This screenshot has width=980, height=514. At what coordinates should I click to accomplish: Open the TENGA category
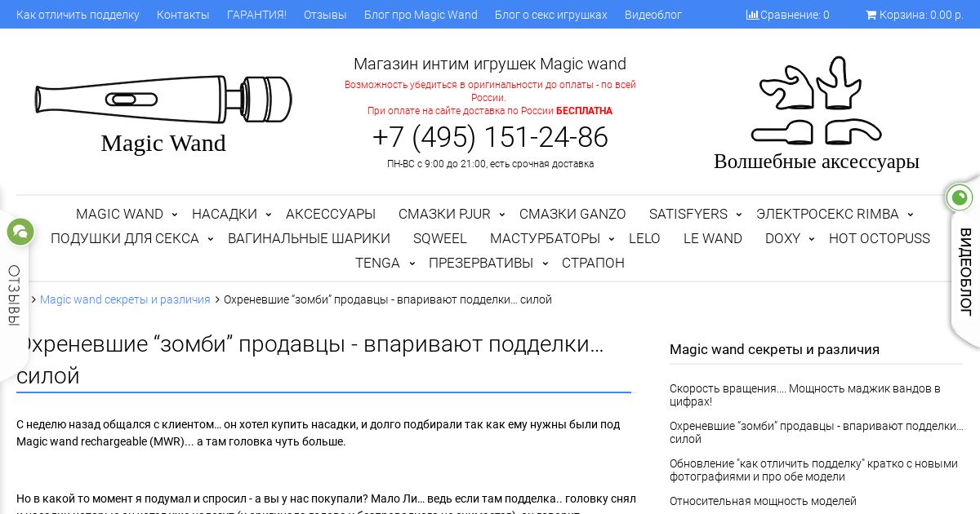click(377, 263)
